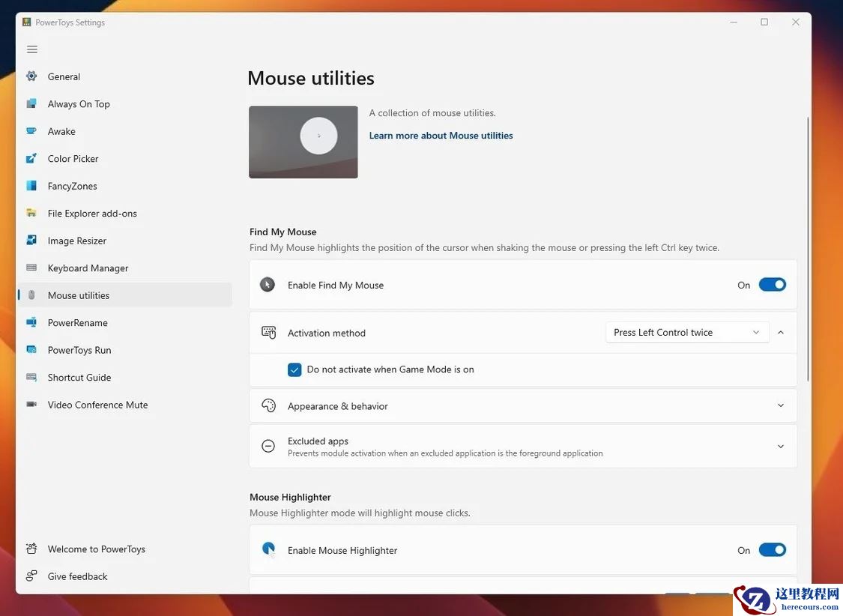Turn off Enable Find My Mouse toggle

tap(772, 285)
